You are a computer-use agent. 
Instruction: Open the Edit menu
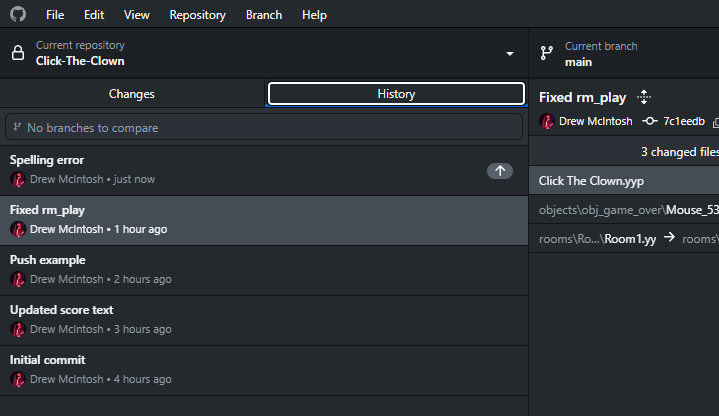click(94, 15)
